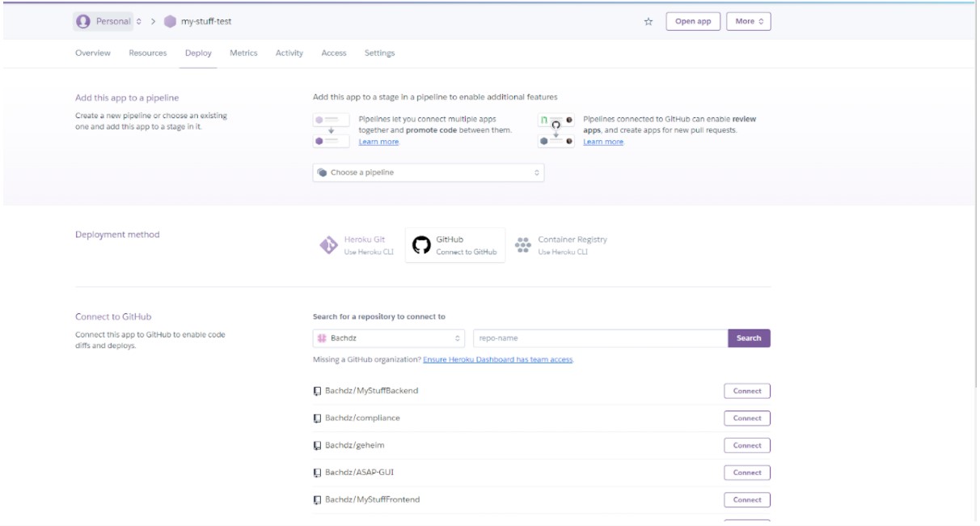The image size is (980, 526).
Task: Expand the Choose a pipeline dropdown
Action: (429, 172)
